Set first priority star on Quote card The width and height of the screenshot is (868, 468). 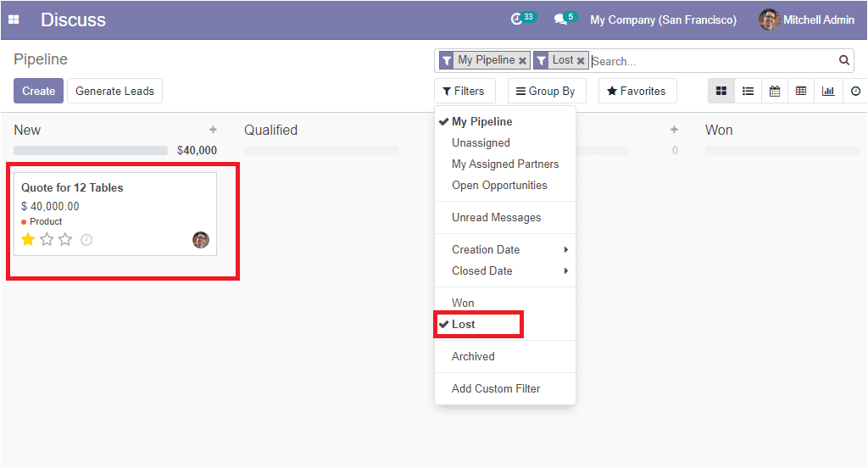tap(28, 239)
